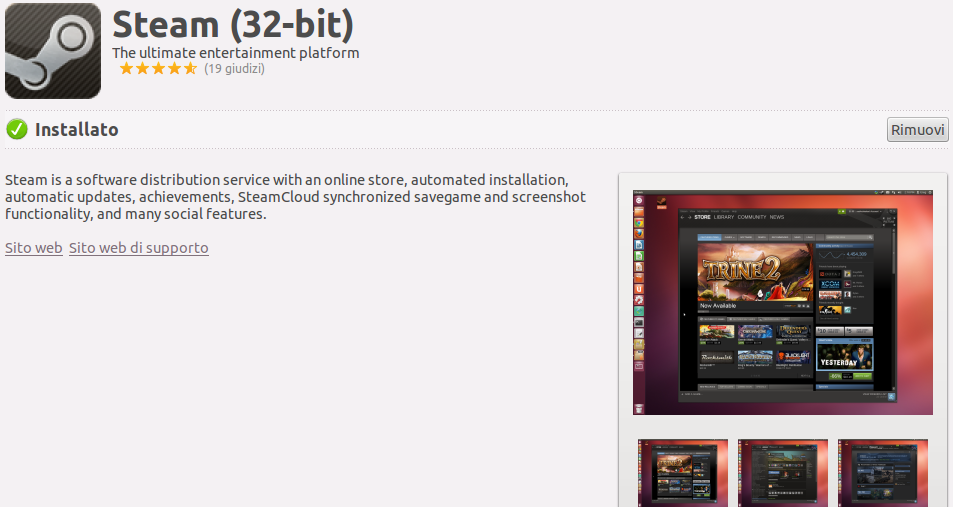Image resolution: width=953 pixels, height=507 pixels.
Task: Select the first small screenshot thumbnail
Action: coord(683,473)
